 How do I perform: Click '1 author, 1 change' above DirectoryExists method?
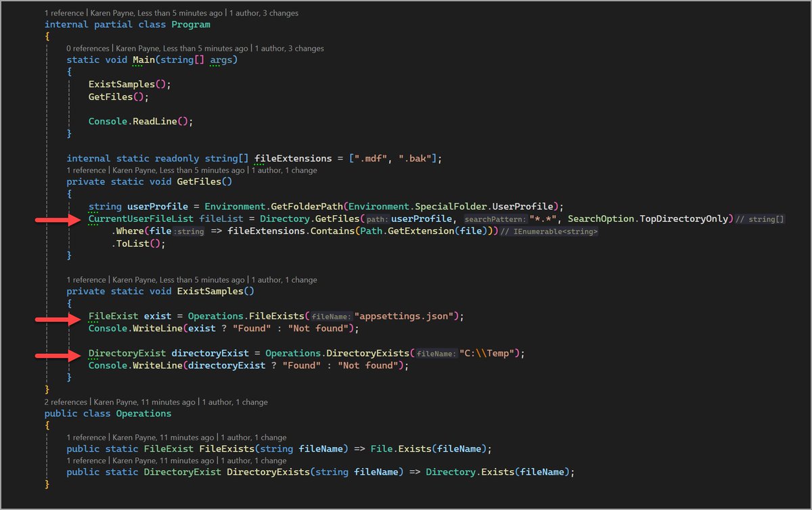click(253, 461)
